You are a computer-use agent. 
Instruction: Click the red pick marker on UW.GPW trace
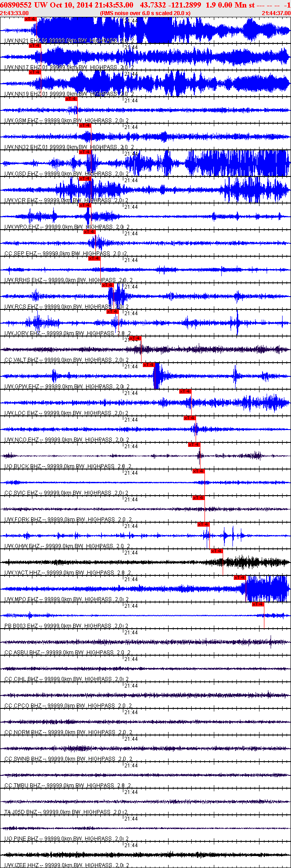click(x=148, y=365)
